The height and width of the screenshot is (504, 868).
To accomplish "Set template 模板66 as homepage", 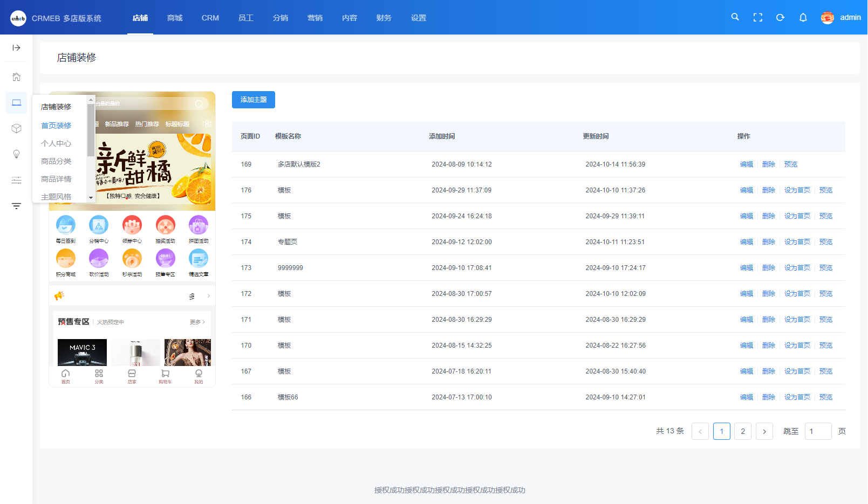I will pyautogui.click(x=797, y=397).
